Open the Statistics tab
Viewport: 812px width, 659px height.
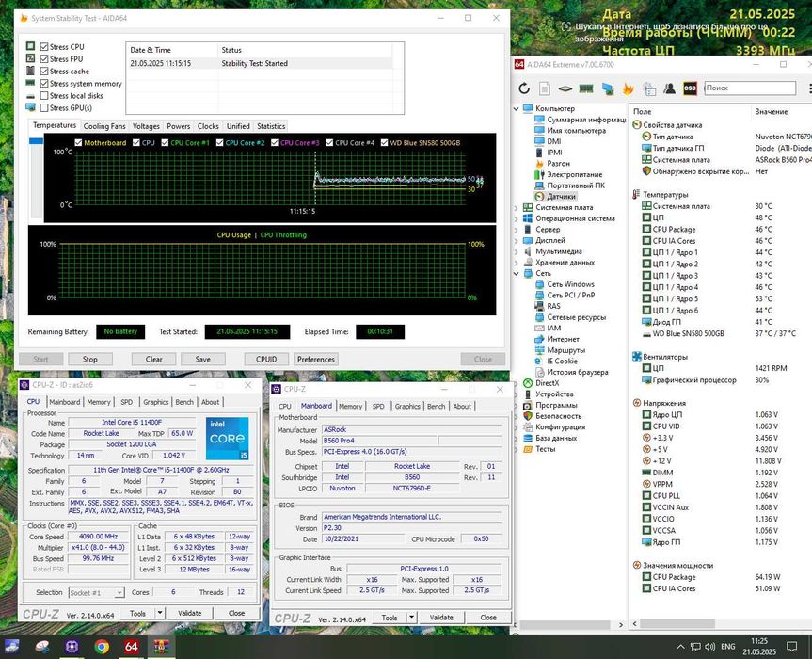[271, 126]
